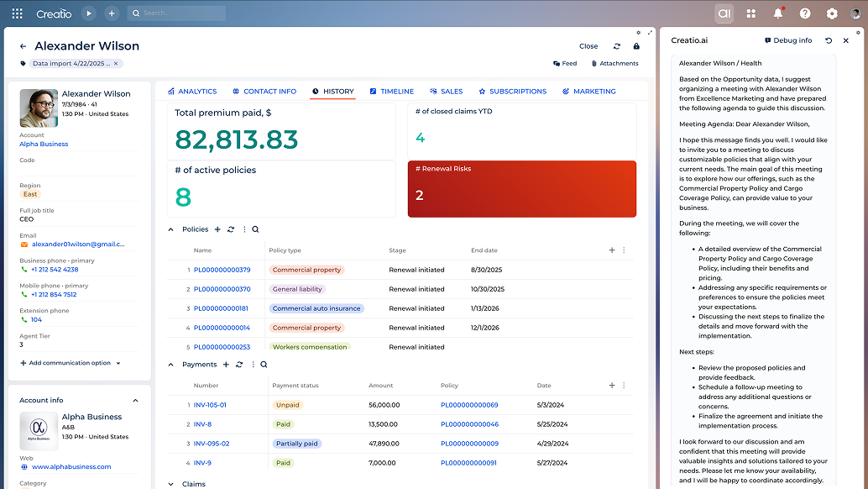Call mobile phone +1 212 854 7512

[54, 295]
